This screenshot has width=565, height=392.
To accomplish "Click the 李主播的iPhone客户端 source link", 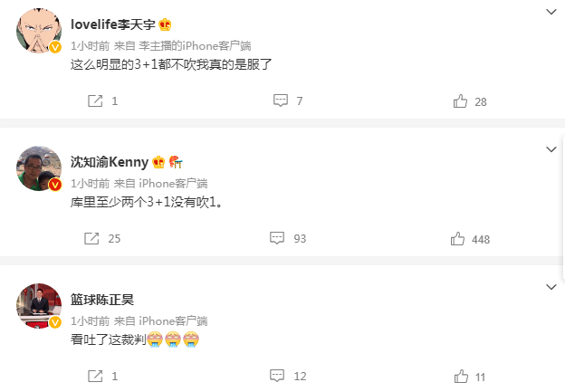I will (x=195, y=46).
